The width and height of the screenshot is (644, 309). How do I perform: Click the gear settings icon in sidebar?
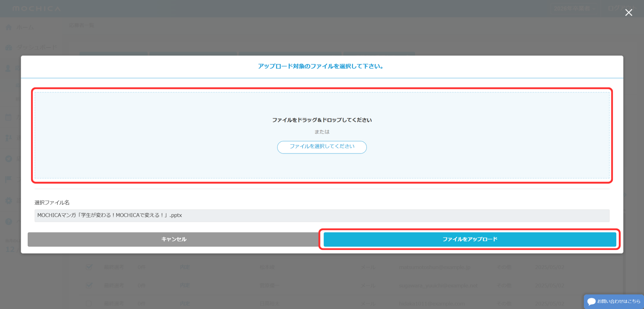[x=8, y=200]
